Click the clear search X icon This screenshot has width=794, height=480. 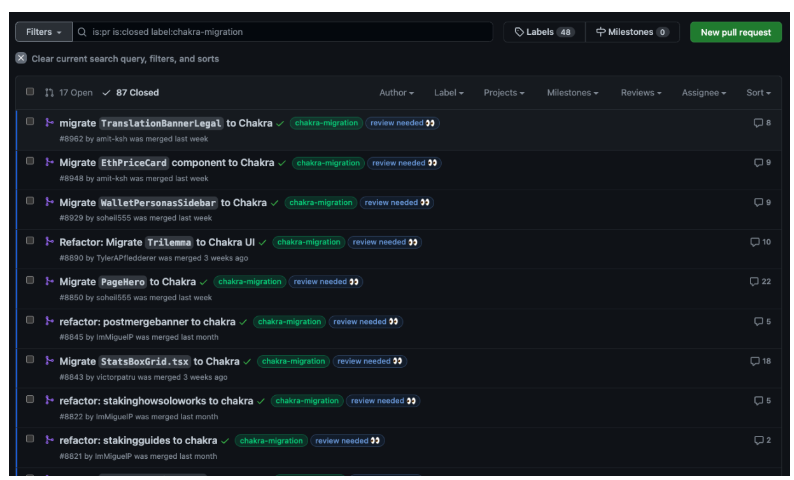click(x=21, y=58)
